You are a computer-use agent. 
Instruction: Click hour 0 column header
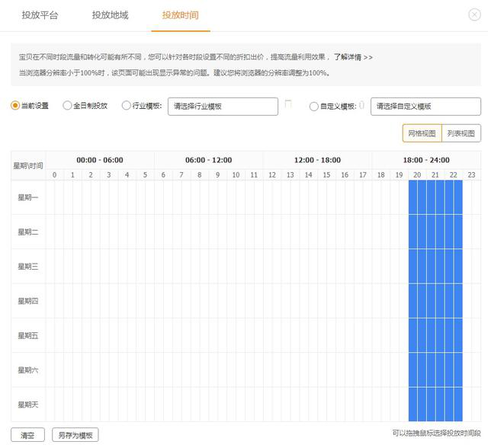tap(54, 174)
